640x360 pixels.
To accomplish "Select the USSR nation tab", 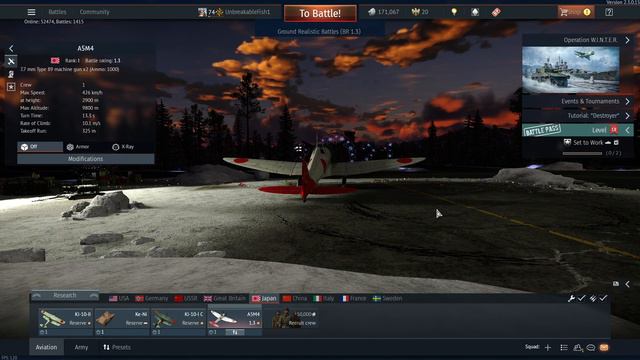I will [x=186, y=298].
